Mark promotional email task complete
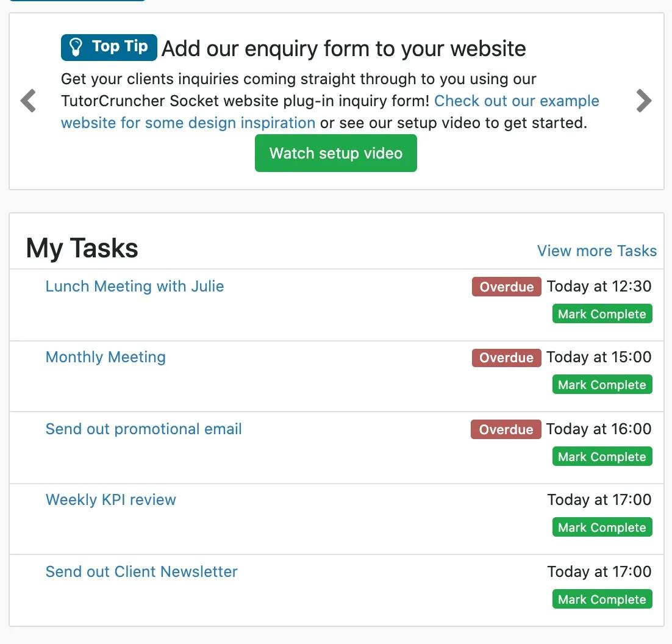The height and width of the screenshot is (644, 672). click(x=602, y=457)
